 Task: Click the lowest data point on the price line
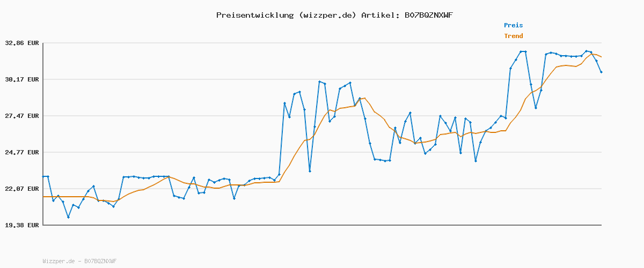[68, 217]
